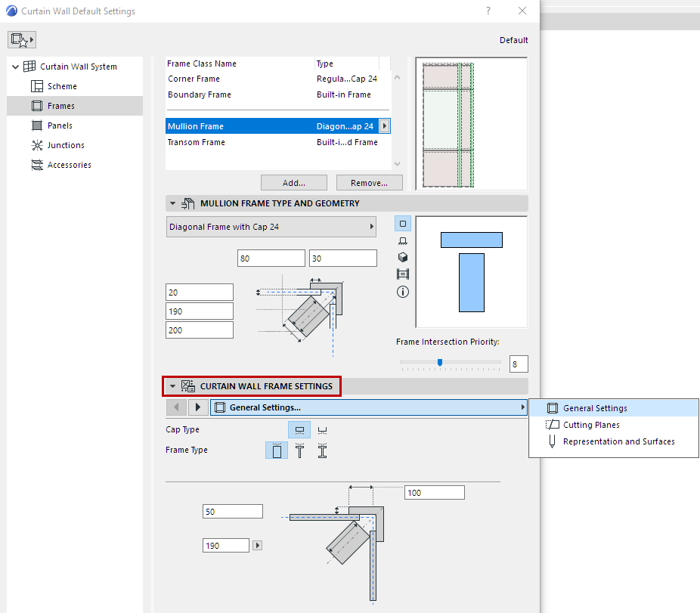Screen dimensions: 700x613
Task: Select the second Cap Type option
Action: click(x=322, y=430)
